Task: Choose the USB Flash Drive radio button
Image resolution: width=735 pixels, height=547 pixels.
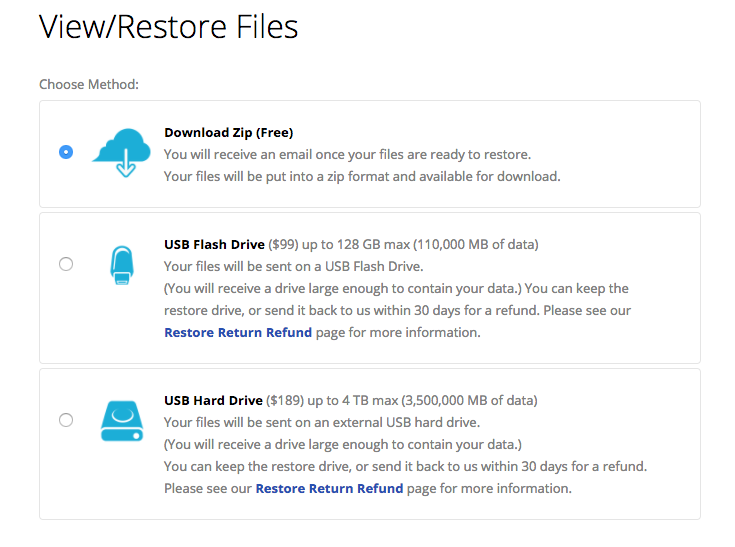Action: (66, 264)
